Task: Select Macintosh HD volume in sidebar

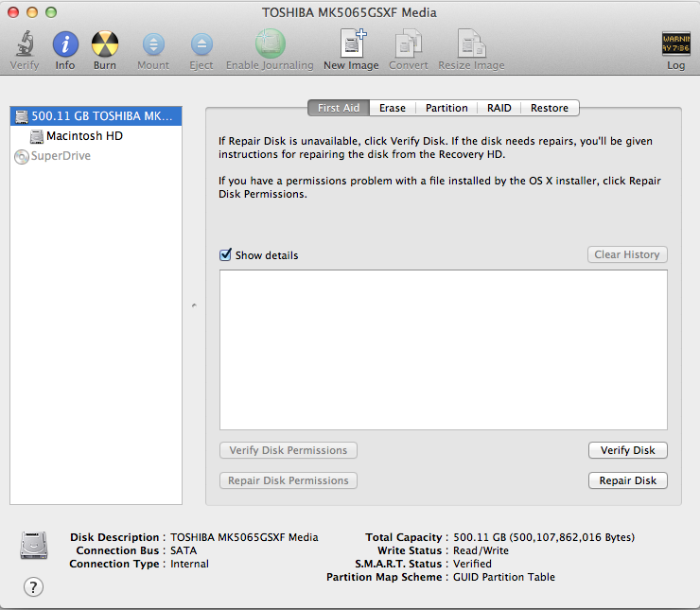Action: (84, 136)
